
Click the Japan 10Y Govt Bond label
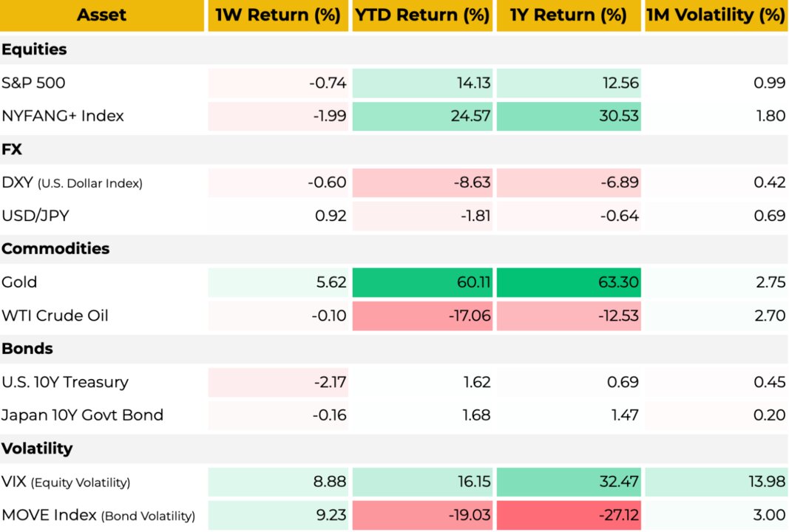point(82,415)
